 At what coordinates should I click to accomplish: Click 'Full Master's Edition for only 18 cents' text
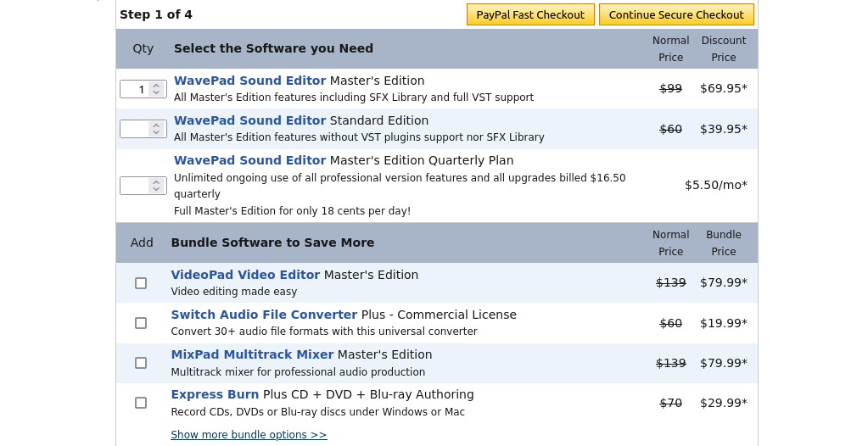coord(292,211)
